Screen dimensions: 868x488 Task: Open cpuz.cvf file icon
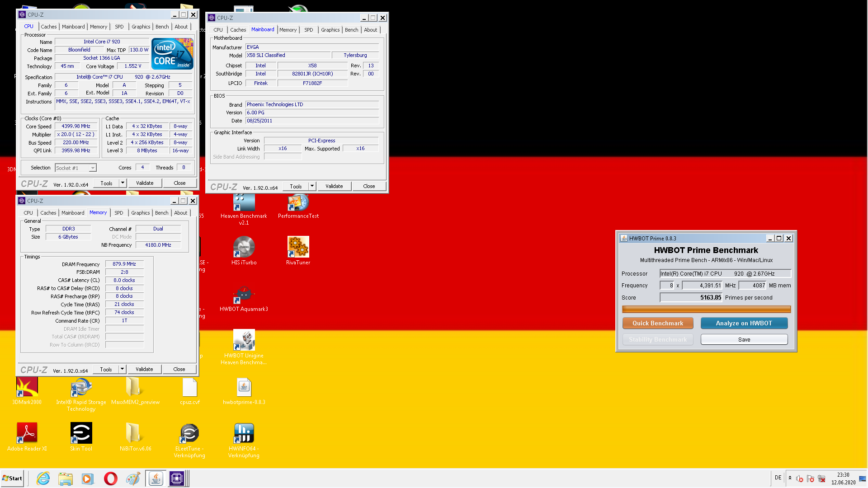[190, 391]
